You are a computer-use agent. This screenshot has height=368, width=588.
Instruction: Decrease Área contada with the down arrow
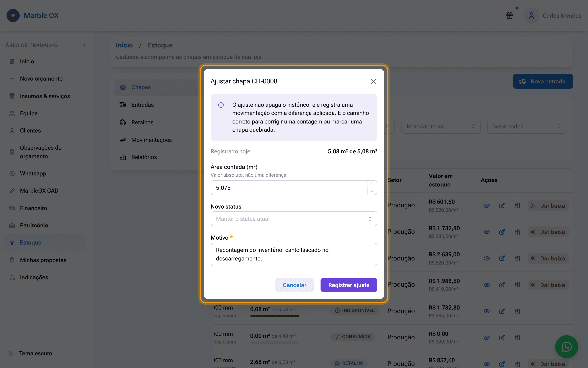click(x=372, y=191)
